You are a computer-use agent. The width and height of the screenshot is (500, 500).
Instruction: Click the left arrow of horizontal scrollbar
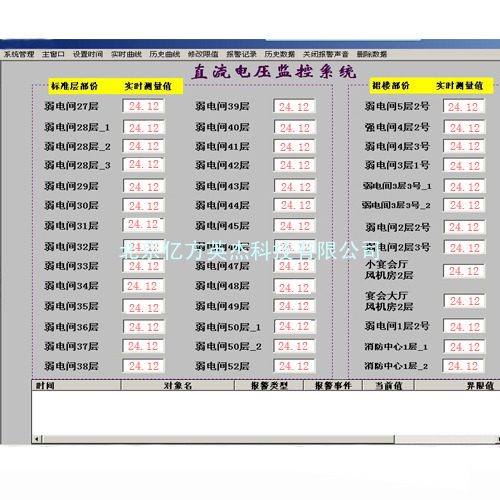click(x=37, y=439)
